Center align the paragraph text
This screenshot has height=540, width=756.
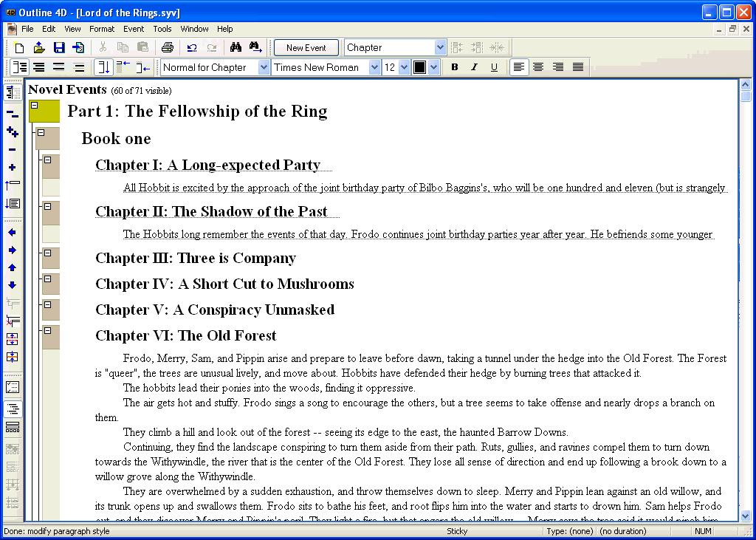coord(538,66)
